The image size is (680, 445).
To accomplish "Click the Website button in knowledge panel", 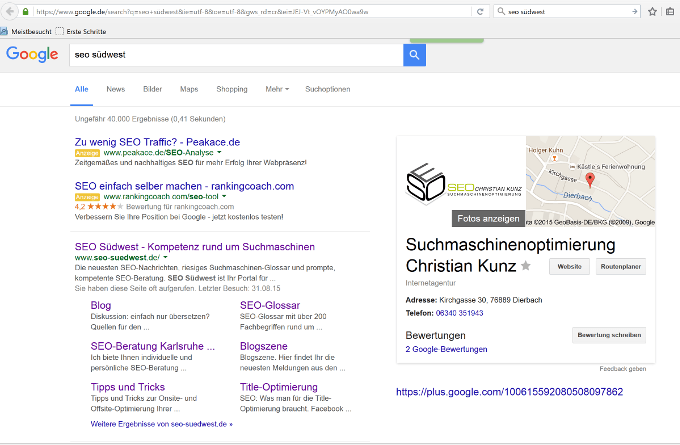I will [569, 267].
